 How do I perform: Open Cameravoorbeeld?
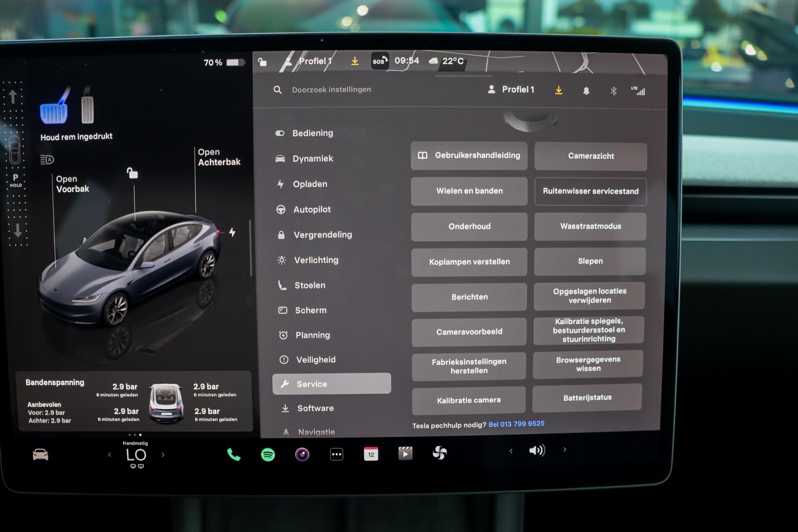tap(469, 332)
